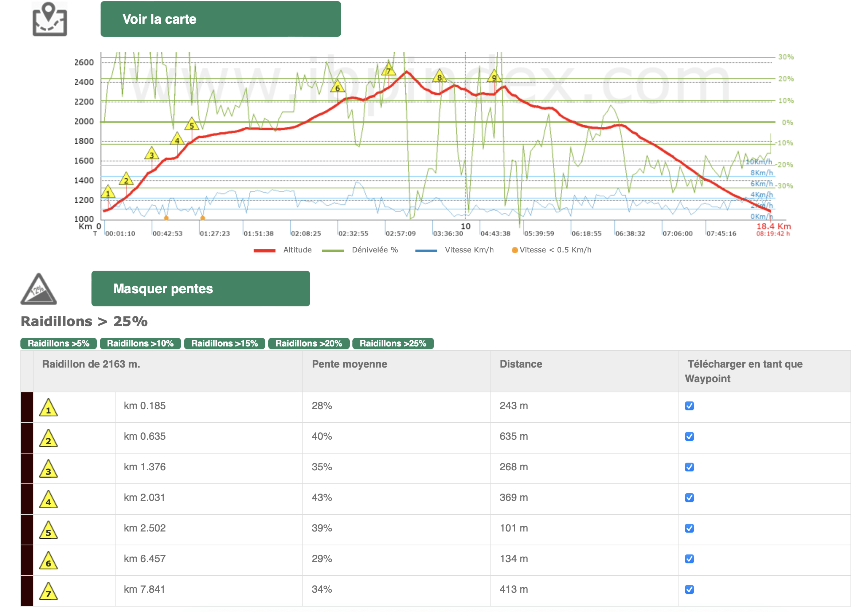Collapse slopes with Masquer pentes button

[x=200, y=289]
